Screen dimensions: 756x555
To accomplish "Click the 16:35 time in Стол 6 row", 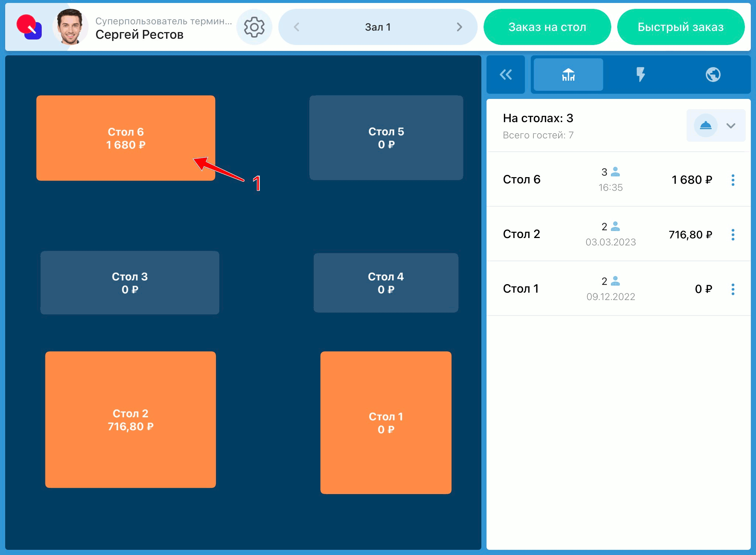I will tap(611, 187).
